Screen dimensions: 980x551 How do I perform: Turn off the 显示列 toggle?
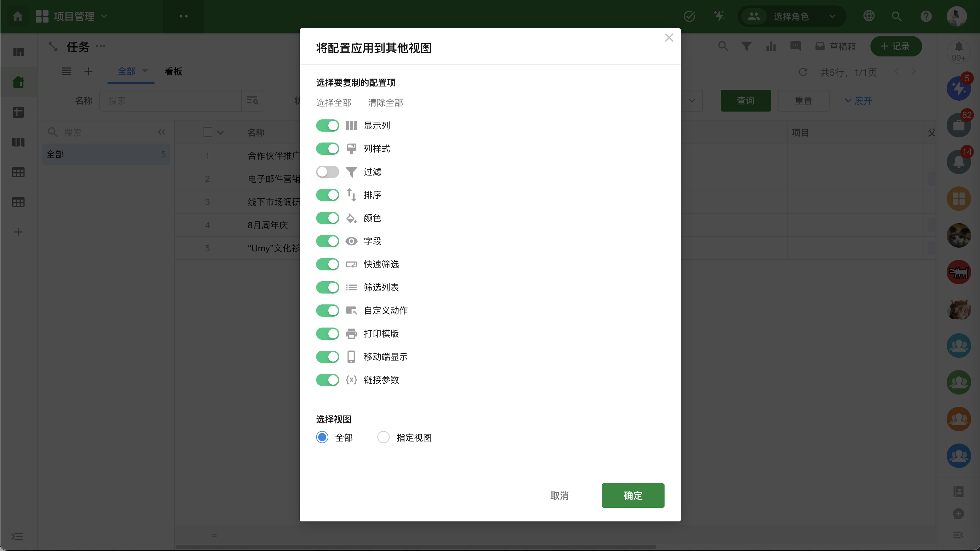point(327,126)
